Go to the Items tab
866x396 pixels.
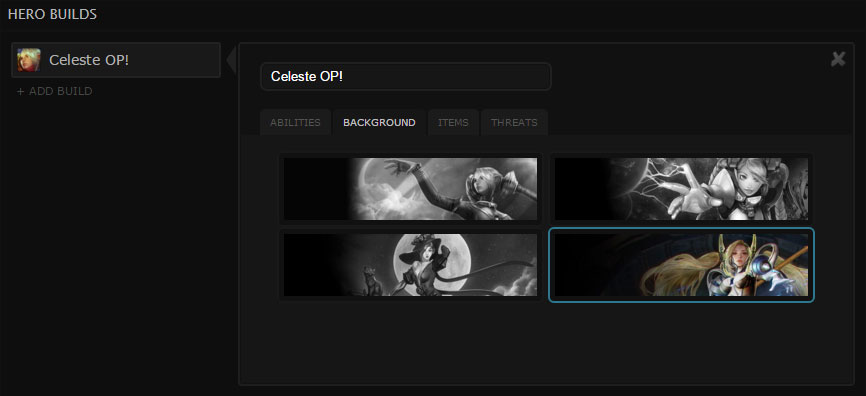[453, 123]
